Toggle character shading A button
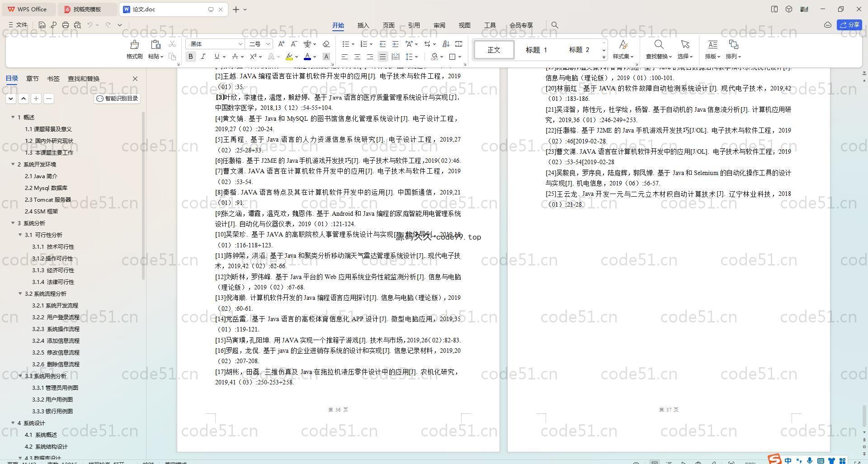Screen dimensions: 868x464 326,57
